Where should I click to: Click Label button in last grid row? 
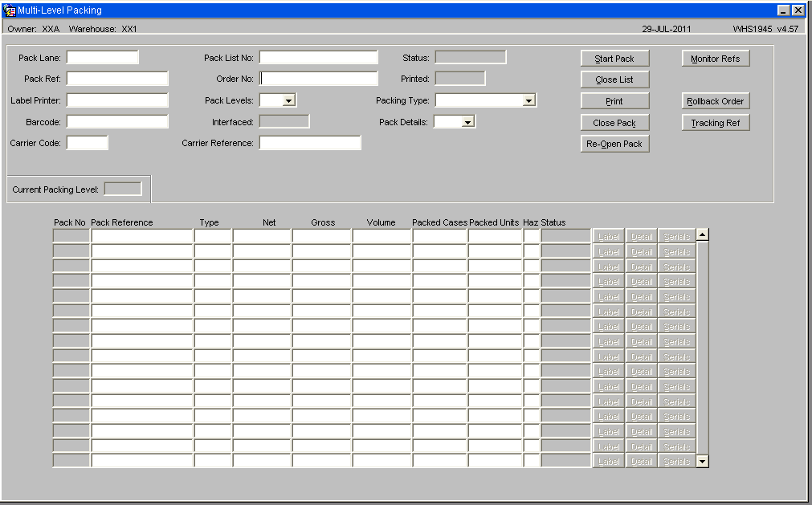(x=609, y=461)
